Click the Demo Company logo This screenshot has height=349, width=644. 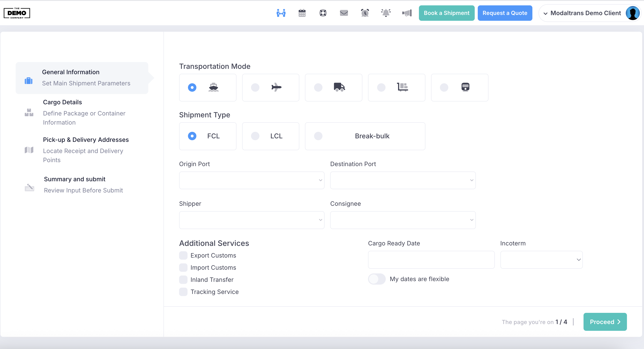point(17,13)
